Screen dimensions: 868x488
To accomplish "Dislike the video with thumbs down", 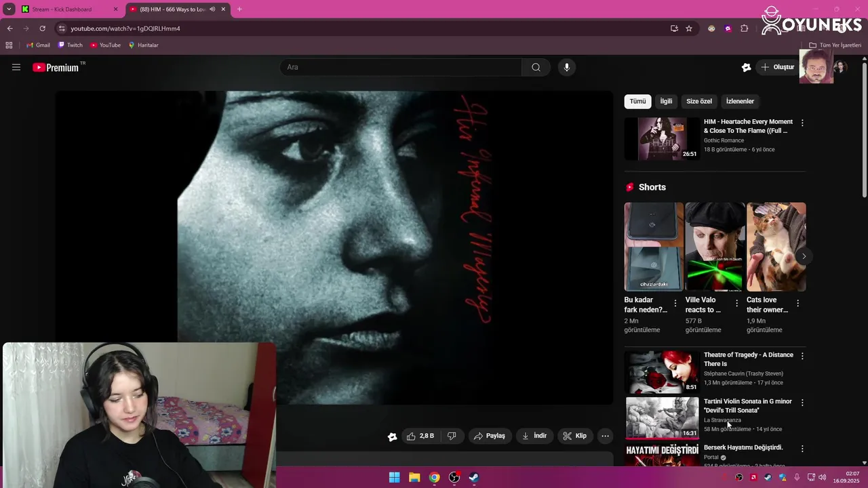I will pos(452,436).
